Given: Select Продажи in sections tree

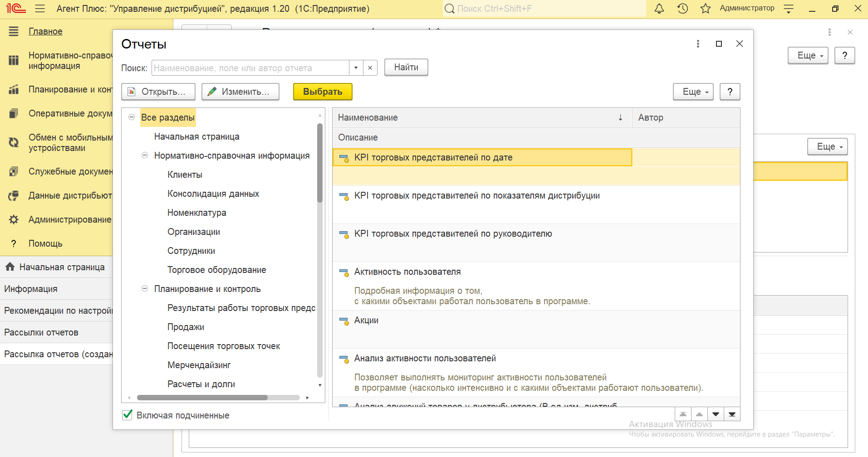Looking at the screenshot, I should (x=186, y=327).
